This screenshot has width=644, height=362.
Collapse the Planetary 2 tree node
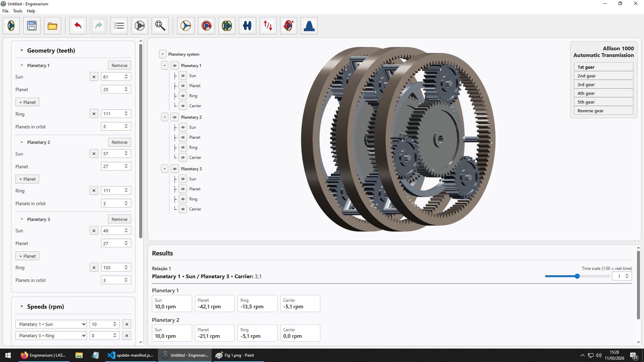(164, 117)
